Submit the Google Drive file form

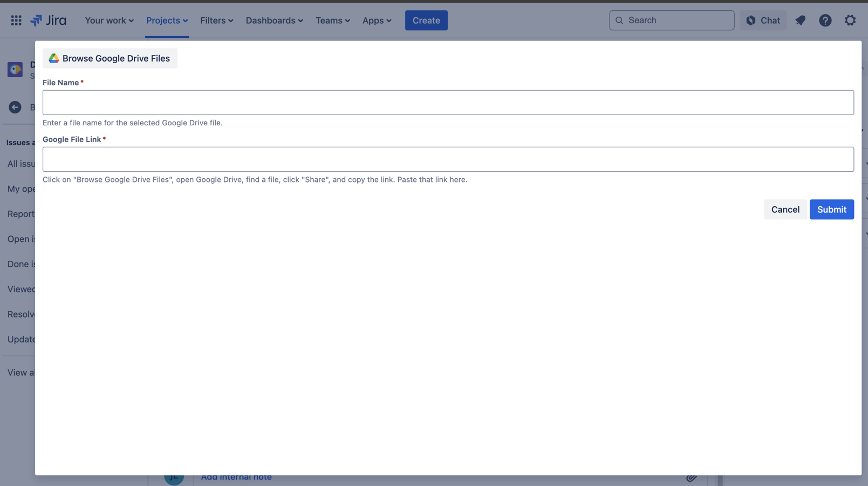pyautogui.click(x=831, y=210)
